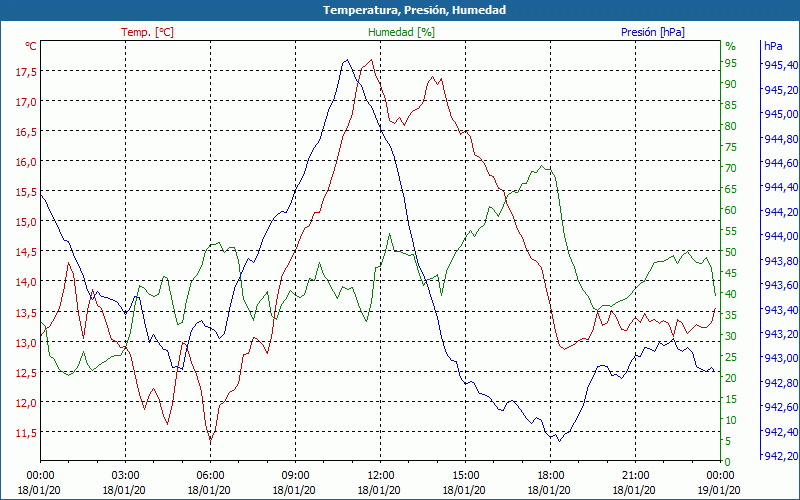
Task: Click humidity axis value '30'
Action: click(x=731, y=336)
